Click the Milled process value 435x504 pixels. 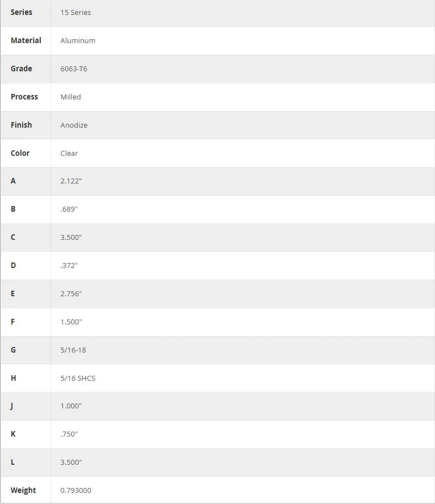coord(71,97)
